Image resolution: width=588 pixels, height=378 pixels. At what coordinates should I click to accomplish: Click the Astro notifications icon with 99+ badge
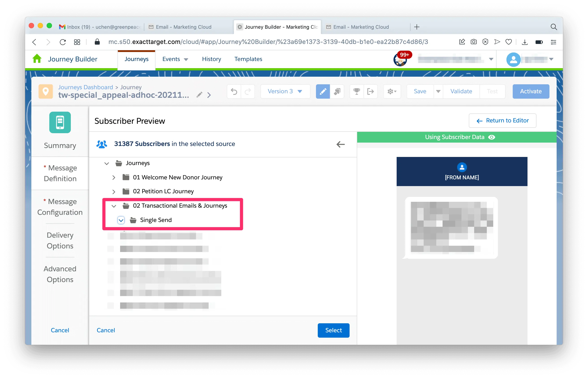(x=400, y=60)
